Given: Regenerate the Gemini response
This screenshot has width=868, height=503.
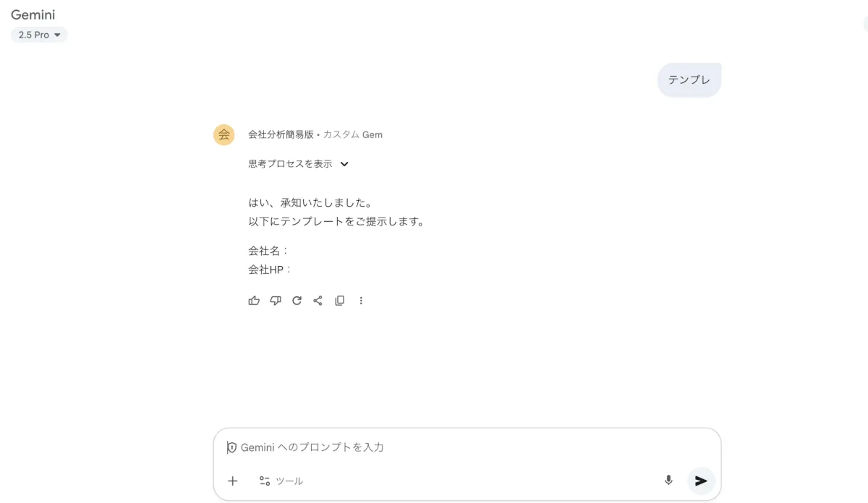Looking at the screenshot, I should [297, 301].
